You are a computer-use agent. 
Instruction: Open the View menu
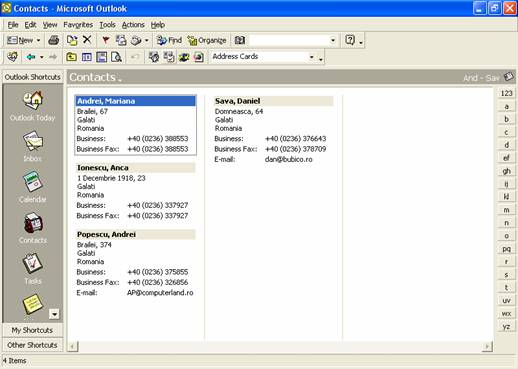[50, 25]
